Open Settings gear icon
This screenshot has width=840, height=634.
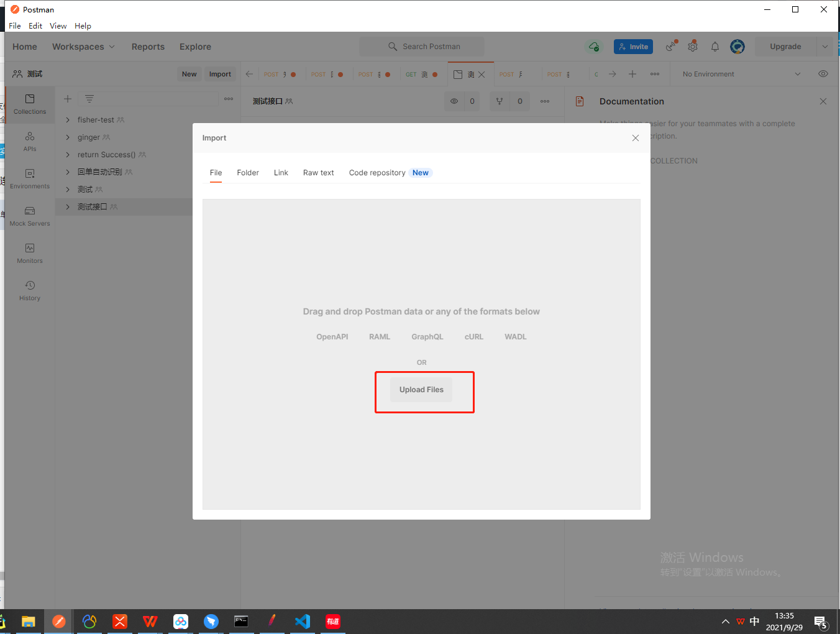(693, 47)
